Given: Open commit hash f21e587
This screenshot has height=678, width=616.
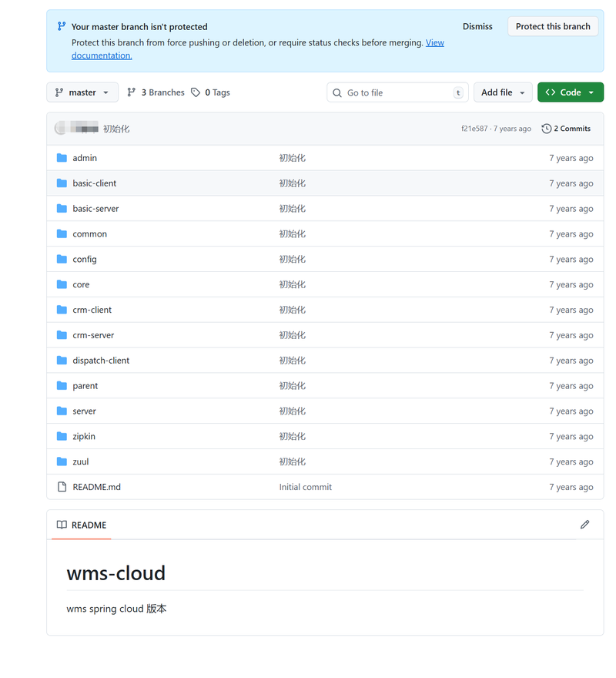Looking at the screenshot, I should coord(474,129).
